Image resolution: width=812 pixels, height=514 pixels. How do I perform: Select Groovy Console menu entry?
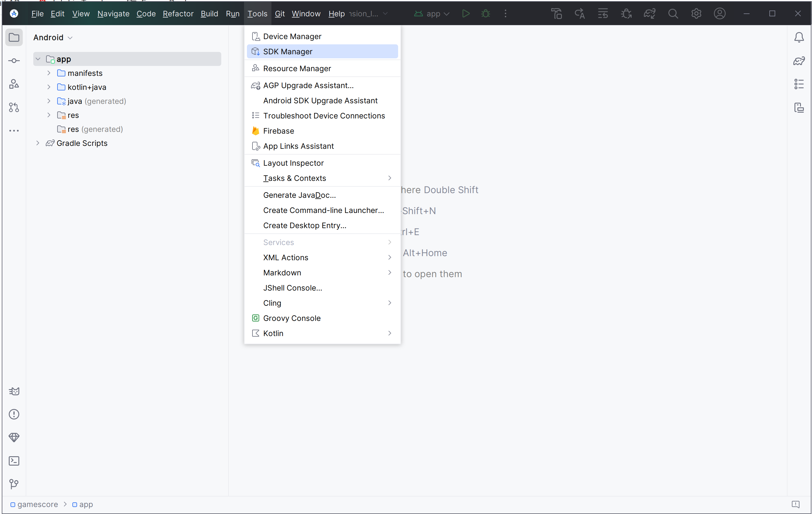(322, 318)
